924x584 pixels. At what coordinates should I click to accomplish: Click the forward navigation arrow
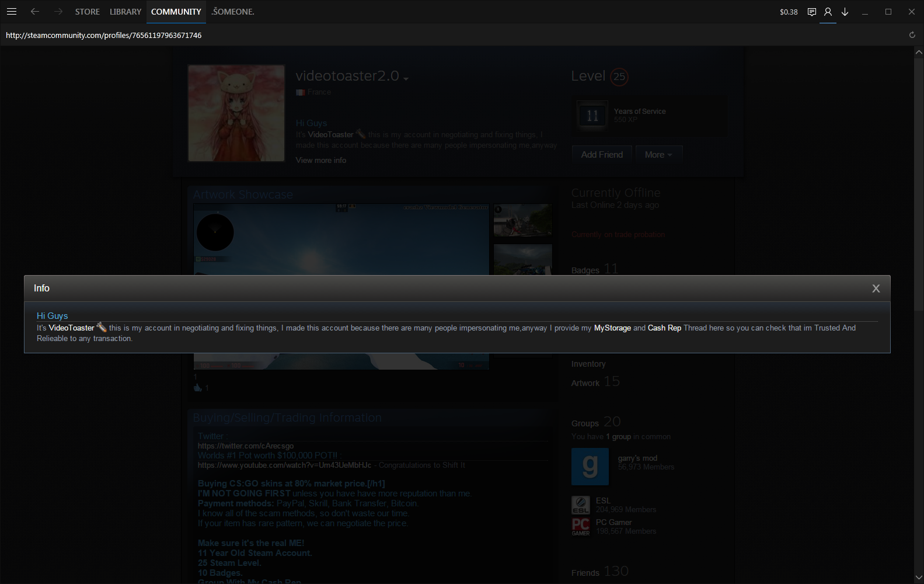tap(58, 12)
